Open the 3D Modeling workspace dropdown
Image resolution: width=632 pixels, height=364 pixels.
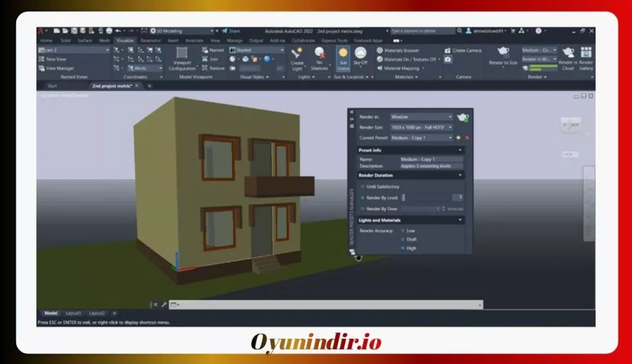click(182, 31)
